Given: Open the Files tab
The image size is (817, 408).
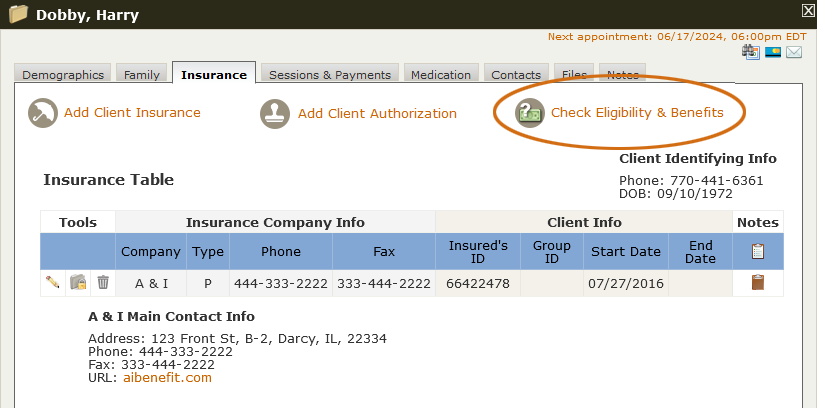Looking at the screenshot, I should pyautogui.click(x=574, y=75).
